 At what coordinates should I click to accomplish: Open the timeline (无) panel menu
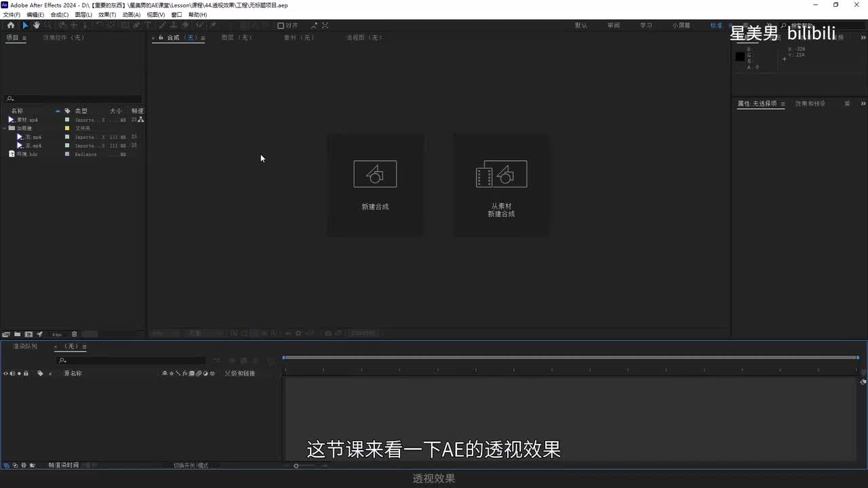tap(85, 347)
